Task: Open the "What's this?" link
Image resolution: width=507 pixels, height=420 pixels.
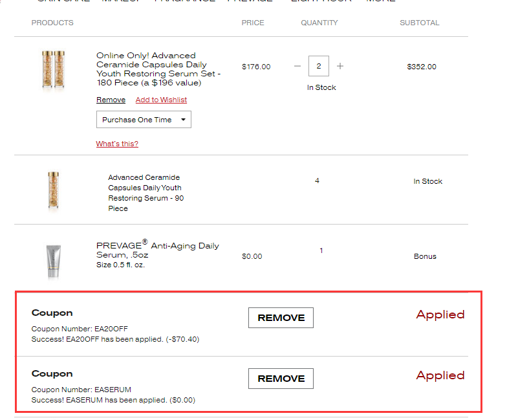Action: (x=117, y=144)
